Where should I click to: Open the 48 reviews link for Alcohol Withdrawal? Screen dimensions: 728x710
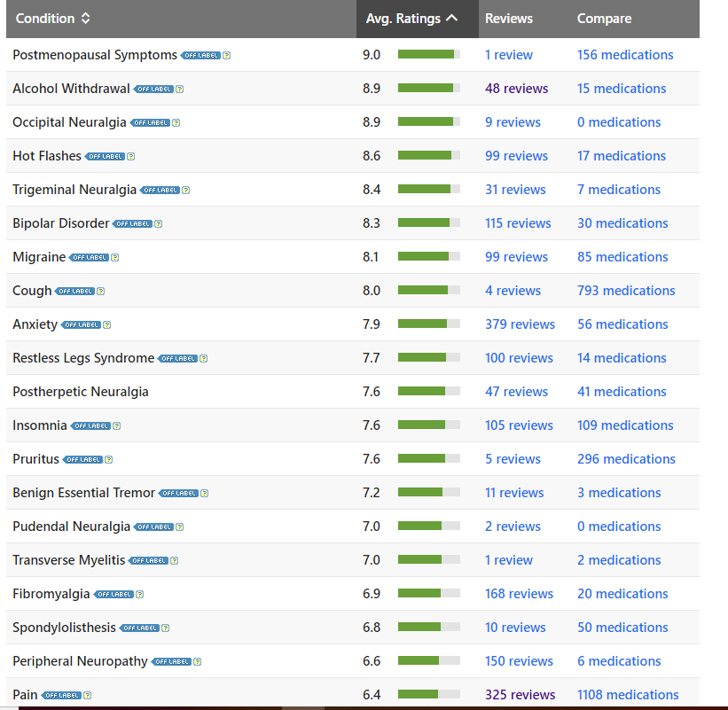516,89
